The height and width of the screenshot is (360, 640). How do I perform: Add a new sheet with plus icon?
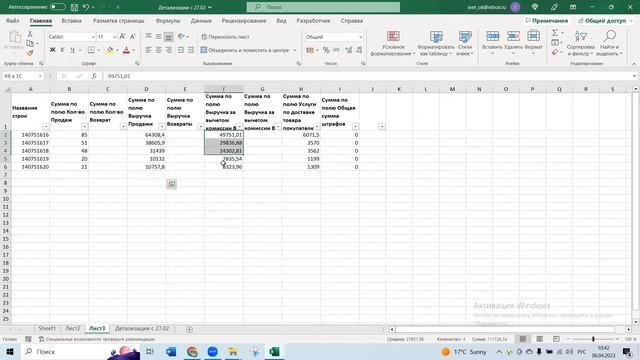pyautogui.click(x=189, y=329)
